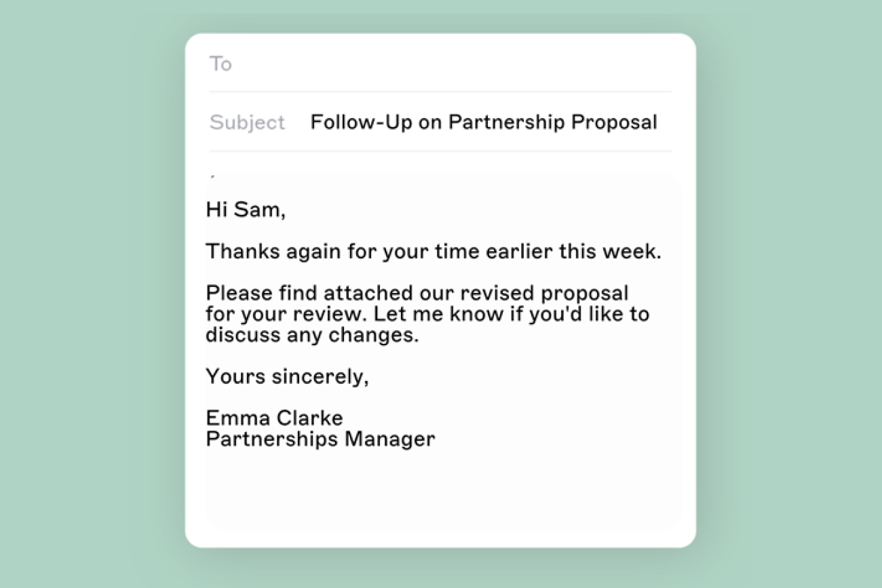The image size is (882, 588).
Task: Click the signature name "Emma Clarke"
Action: pos(274,418)
